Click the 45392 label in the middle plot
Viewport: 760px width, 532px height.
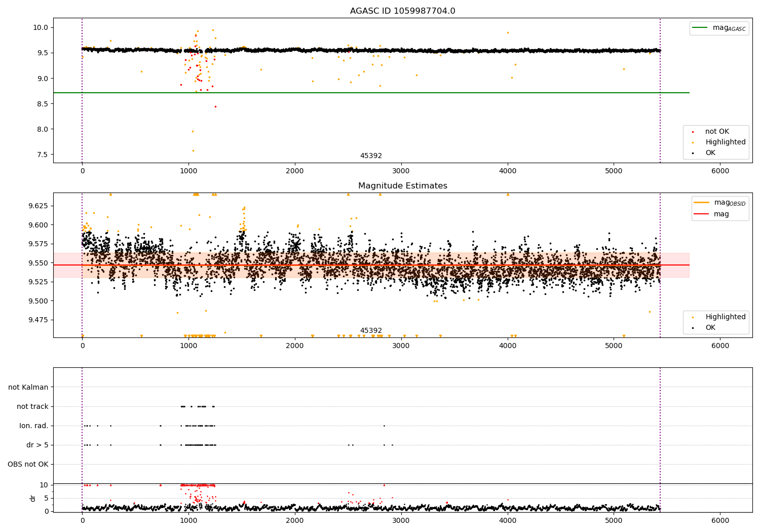[371, 331]
